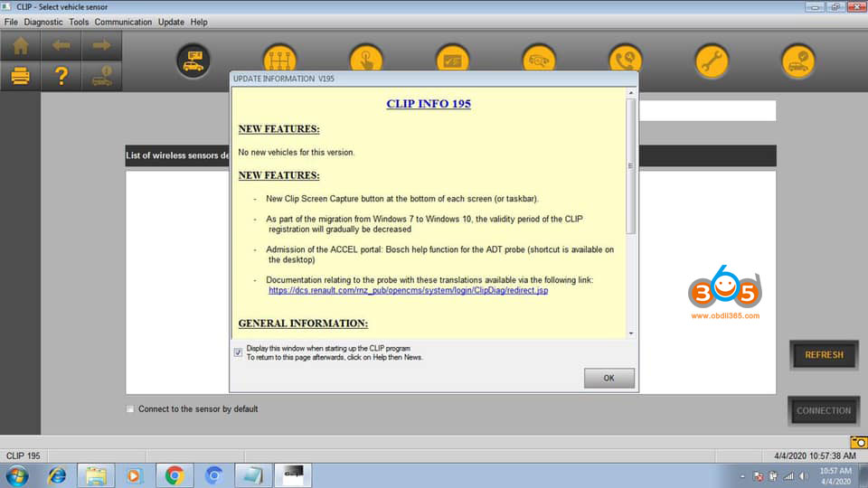Click the network signal tray icon
The width and height of the screenshot is (868, 488).
click(788, 476)
